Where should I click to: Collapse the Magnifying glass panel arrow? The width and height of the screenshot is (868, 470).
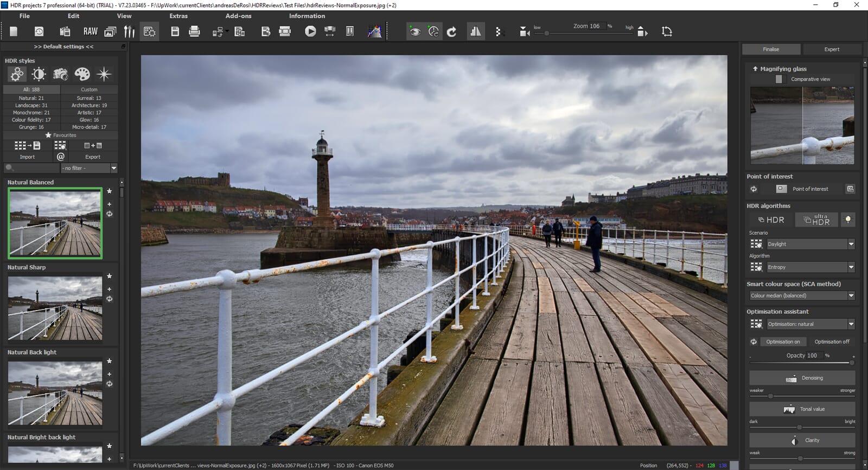point(755,69)
